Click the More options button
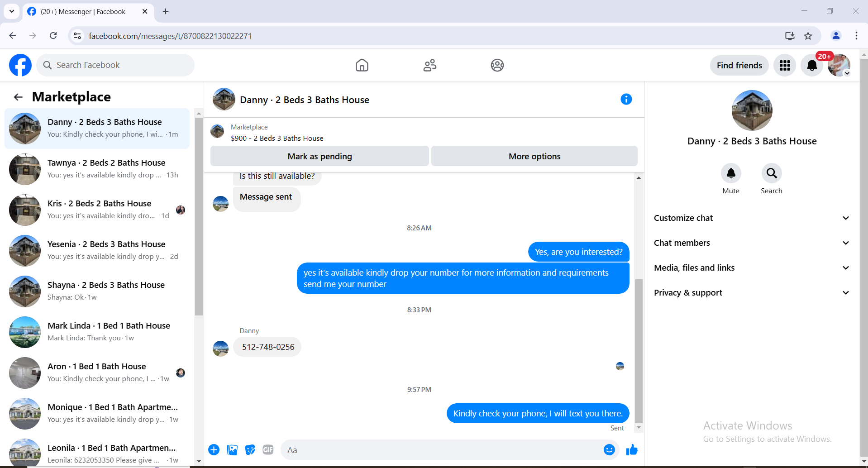Image resolution: width=868 pixels, height=468 pixels. (x=534, y=156)
